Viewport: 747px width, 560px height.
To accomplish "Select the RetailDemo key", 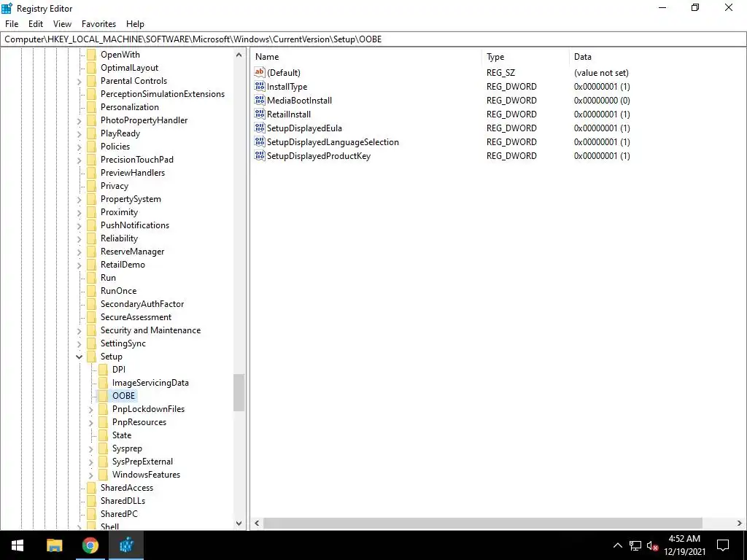I will [123, 264].
